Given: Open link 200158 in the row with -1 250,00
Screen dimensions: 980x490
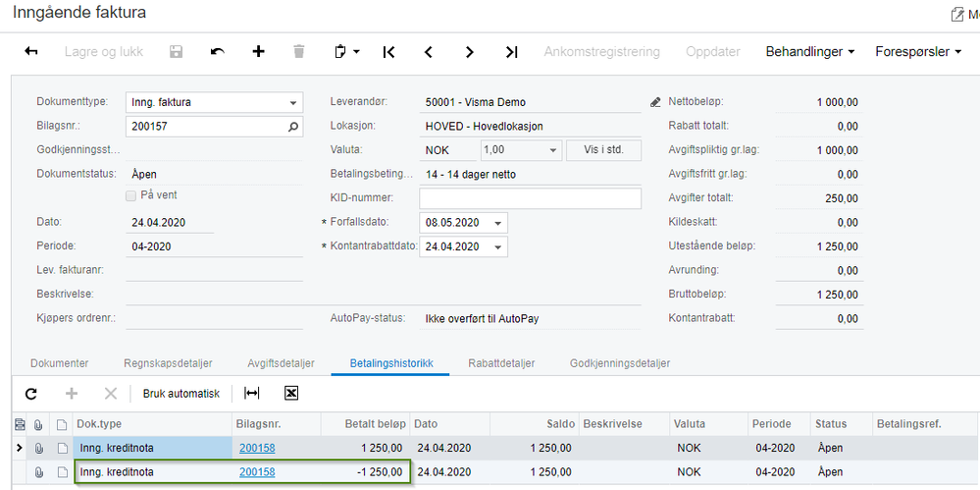Looking at the screenshot, I should [257, 472].
